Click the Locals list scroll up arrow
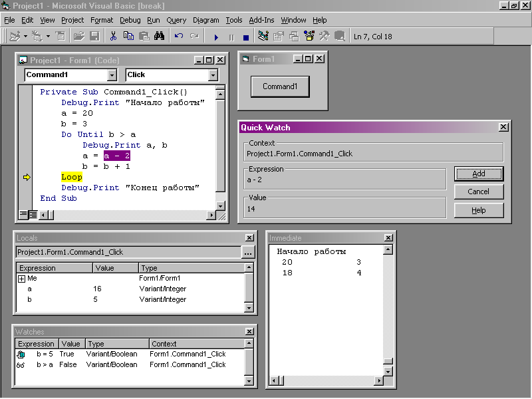 click(x=249, y=267)
